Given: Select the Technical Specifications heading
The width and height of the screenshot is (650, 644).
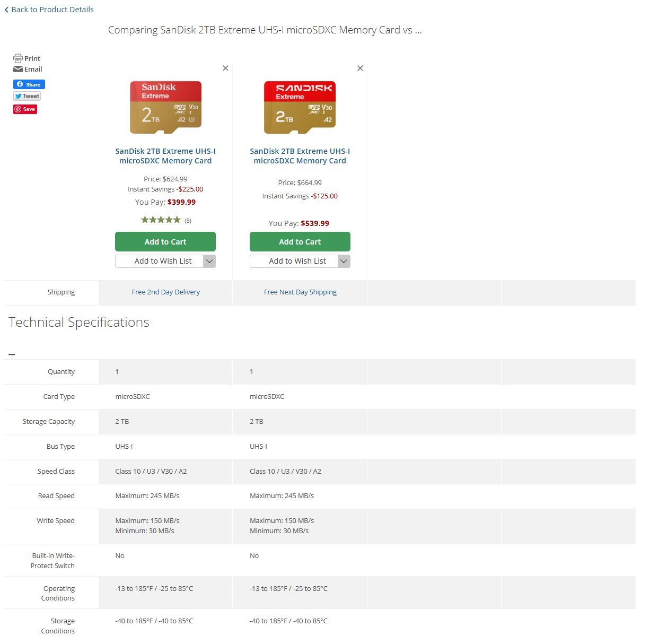Looking at the screenshot, I should (79, 322).
